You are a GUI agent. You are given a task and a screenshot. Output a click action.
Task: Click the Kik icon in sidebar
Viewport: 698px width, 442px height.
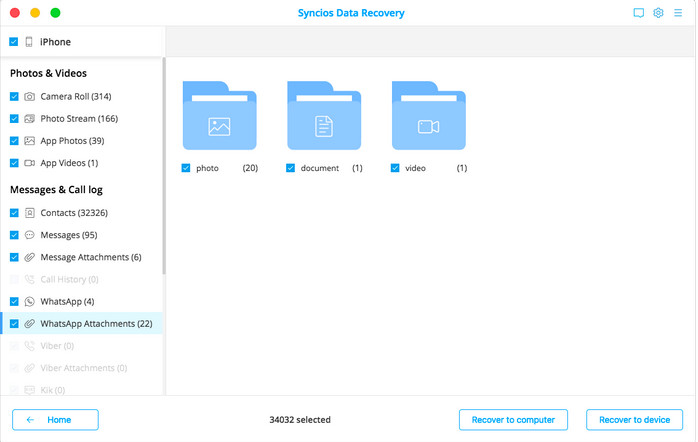[29, 390]
